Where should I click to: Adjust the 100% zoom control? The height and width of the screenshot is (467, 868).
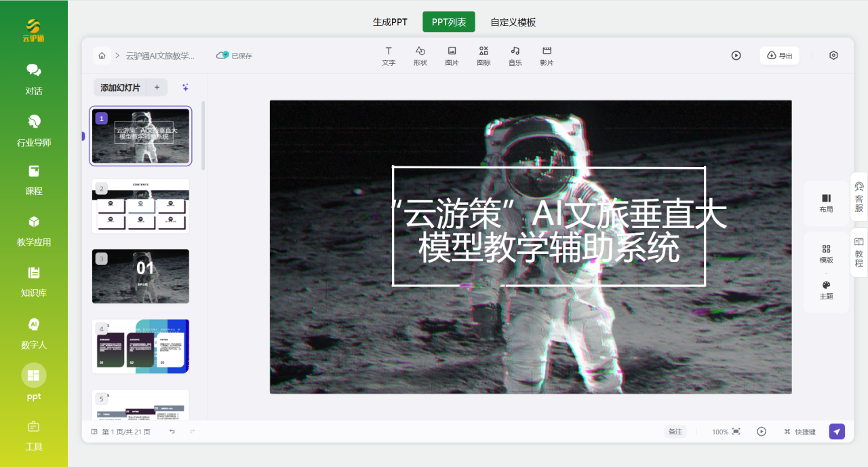click(x=723, y=431)
